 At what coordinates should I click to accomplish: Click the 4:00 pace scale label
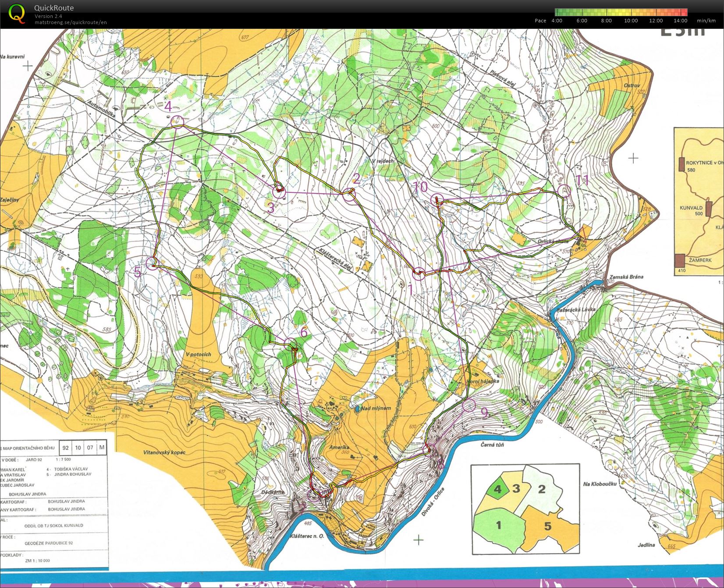tap(557, 21)
